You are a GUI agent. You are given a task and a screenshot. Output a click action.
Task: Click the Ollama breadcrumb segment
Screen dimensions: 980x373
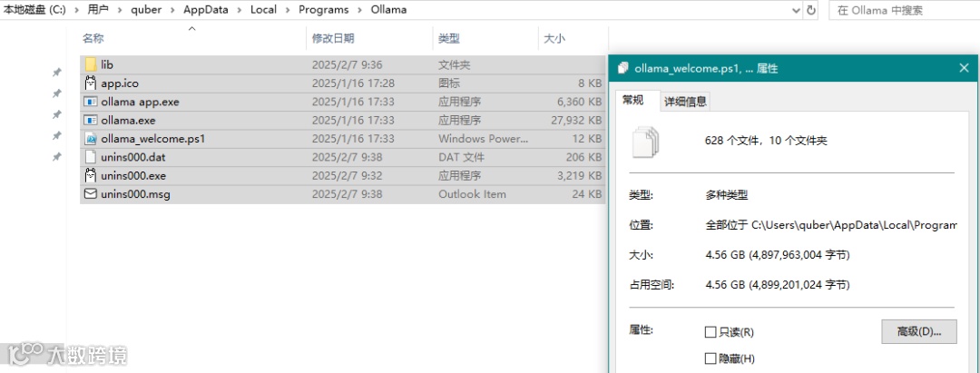point(388,10)
